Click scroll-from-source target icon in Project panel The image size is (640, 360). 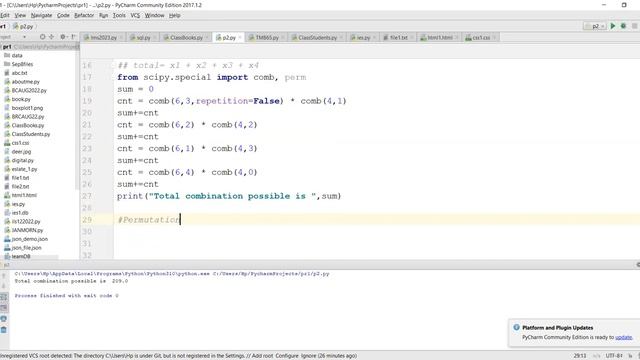(42, 37)
